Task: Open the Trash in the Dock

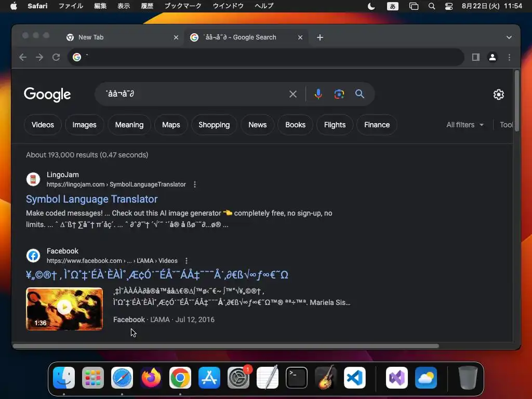Action: point(468,378)
